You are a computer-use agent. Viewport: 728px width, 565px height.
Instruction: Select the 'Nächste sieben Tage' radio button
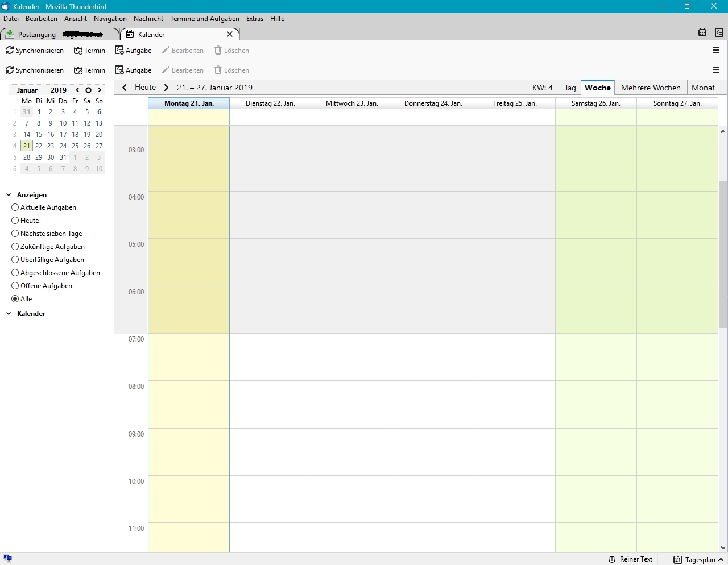[15, 234]
